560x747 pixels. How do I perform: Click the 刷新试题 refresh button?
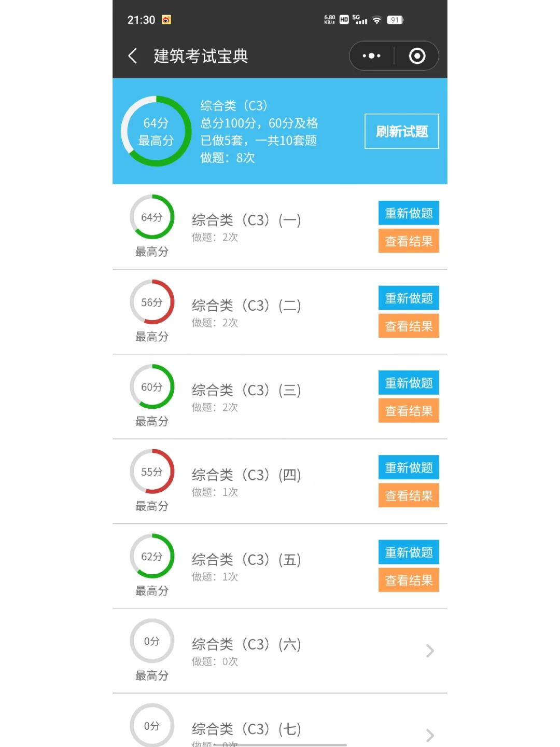pyautogui.click(x=401, y=131)
